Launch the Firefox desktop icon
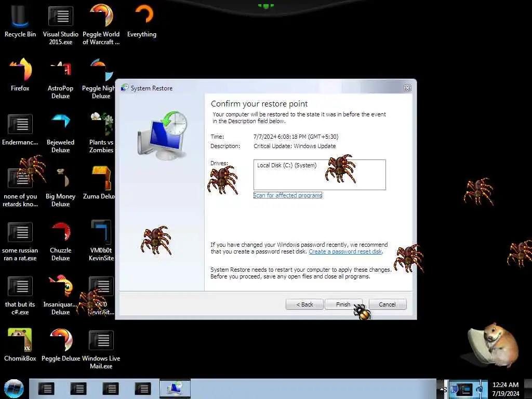532x399 pixels. pyautogui.click(x=20, y=75)
